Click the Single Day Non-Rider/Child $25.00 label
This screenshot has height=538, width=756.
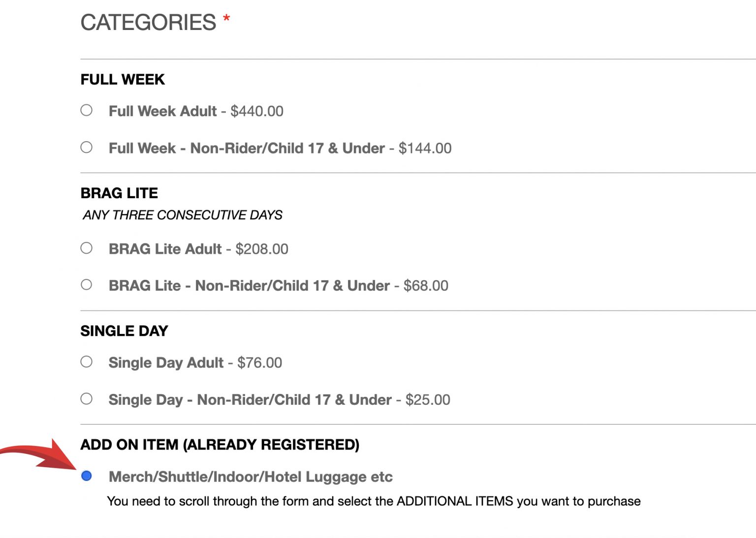(x=279, y=400)
